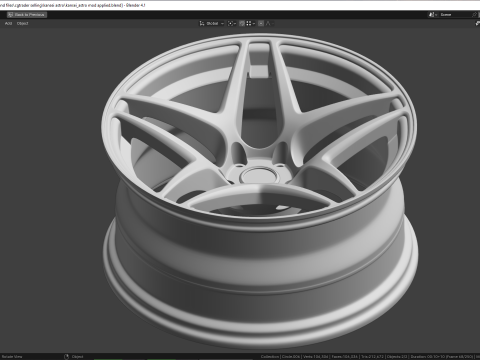Click the wheel center cap in viewport
This screenshot has width=480, height=360.
coord(259,175)
